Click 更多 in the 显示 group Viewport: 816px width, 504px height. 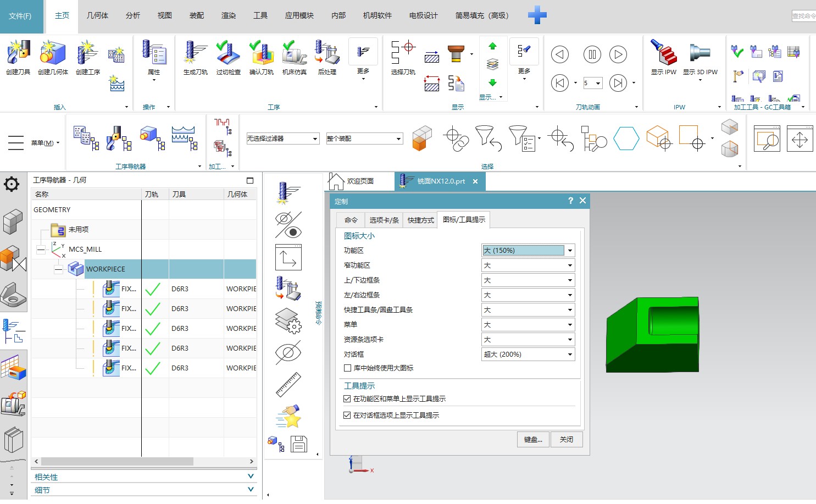pos(524,59)
